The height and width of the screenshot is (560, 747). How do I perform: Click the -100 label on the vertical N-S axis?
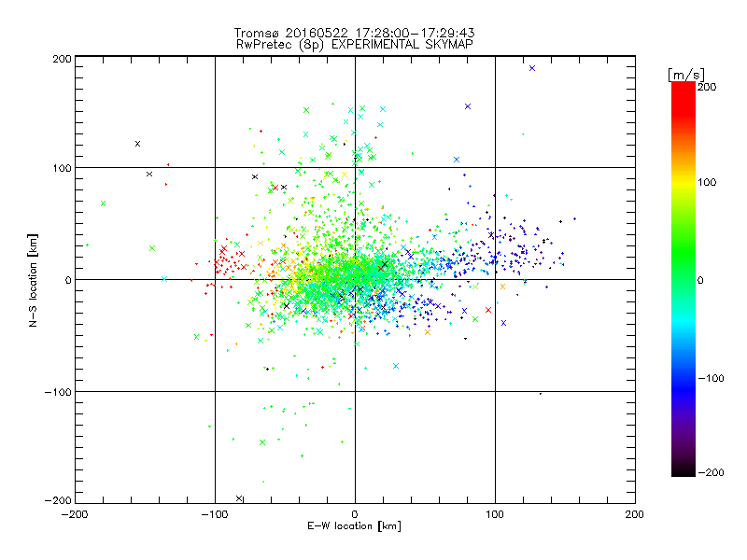tap(58, 392)
